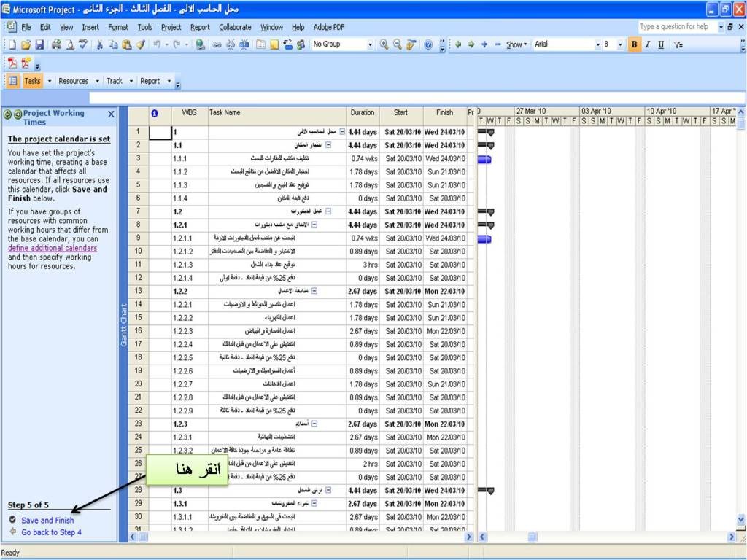Image resolution: width=747 pixels, height=560 pixels.
Task: Activate the Format Painter brush icon
Action: (140, 44)
